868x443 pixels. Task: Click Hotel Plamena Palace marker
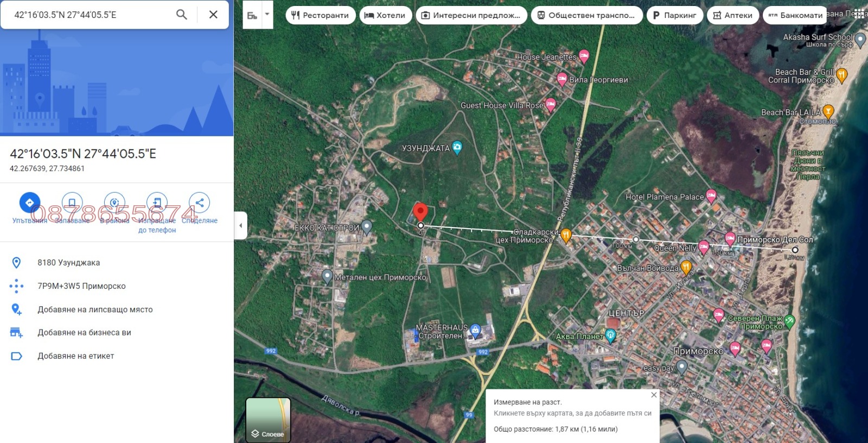[711, 196]
